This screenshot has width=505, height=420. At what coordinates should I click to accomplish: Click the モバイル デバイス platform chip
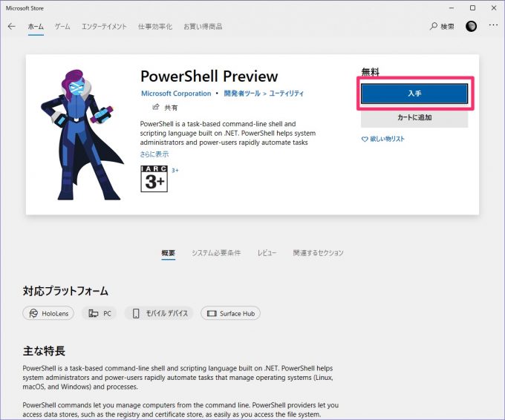159,313
